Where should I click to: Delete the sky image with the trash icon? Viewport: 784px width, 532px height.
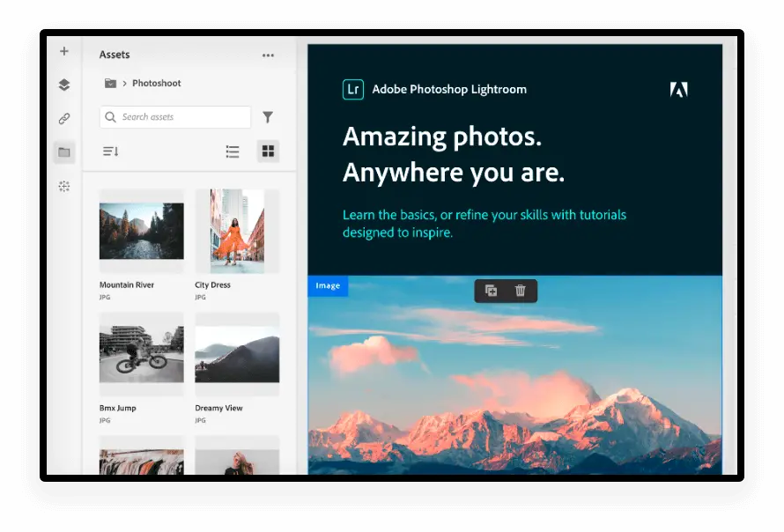(520, 291)
